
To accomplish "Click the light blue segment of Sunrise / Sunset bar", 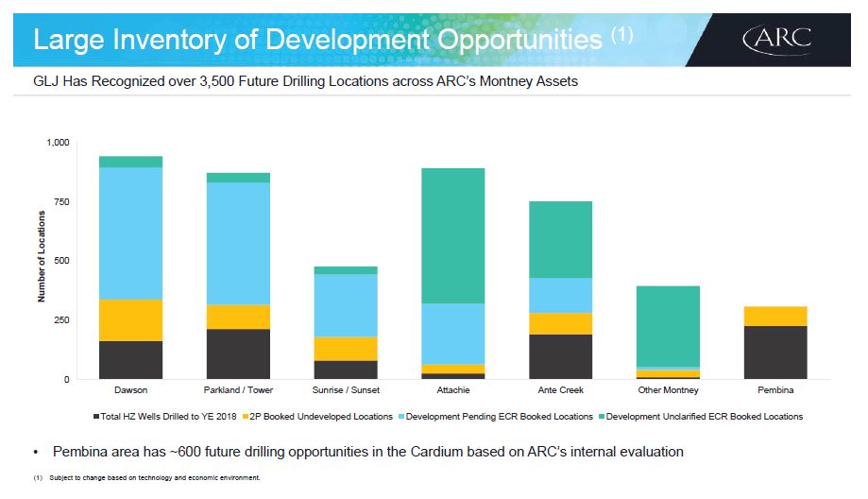I will point(346,305).
